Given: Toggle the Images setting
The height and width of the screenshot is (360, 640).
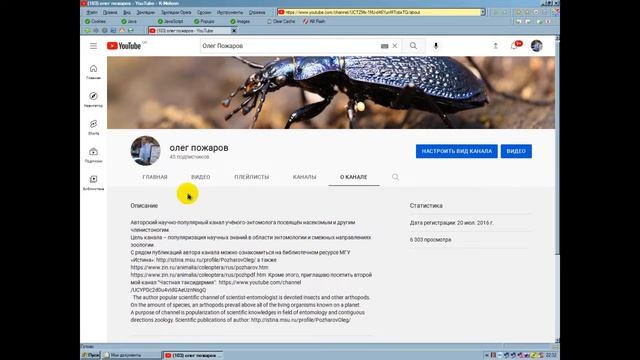Looking at the screenshot, I should 240,21.
